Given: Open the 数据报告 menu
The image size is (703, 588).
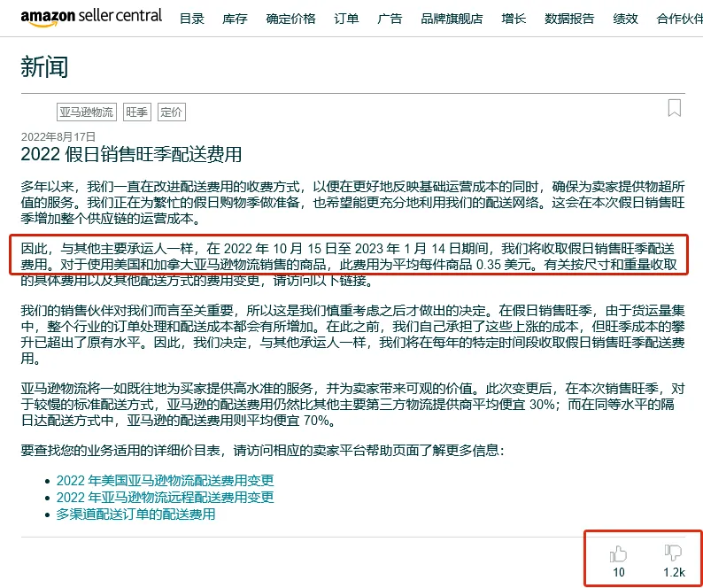Looking at the screenshot, I should (569, 19).
